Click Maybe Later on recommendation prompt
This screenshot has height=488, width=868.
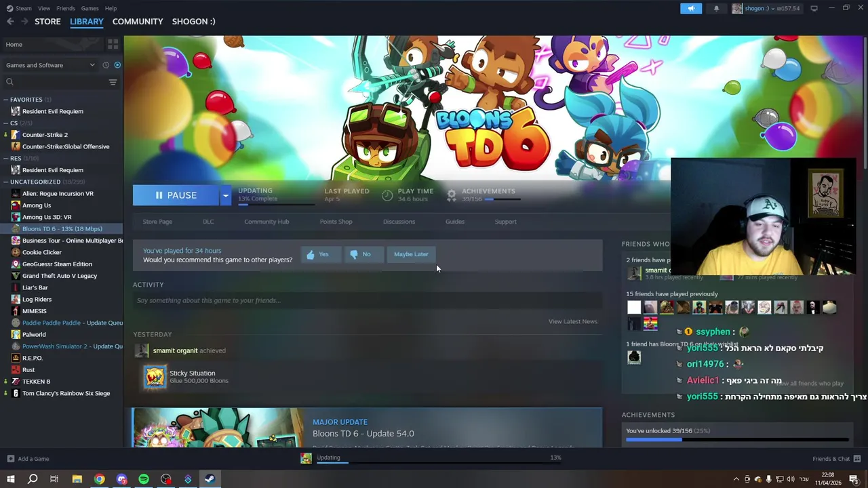[x=411, y=254]
